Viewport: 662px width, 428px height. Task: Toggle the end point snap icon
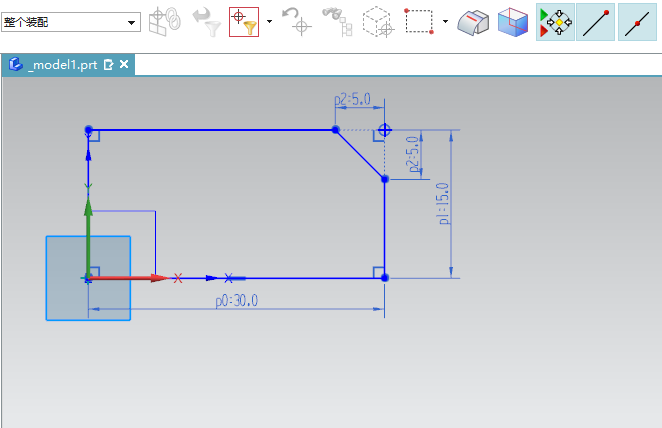595,22
